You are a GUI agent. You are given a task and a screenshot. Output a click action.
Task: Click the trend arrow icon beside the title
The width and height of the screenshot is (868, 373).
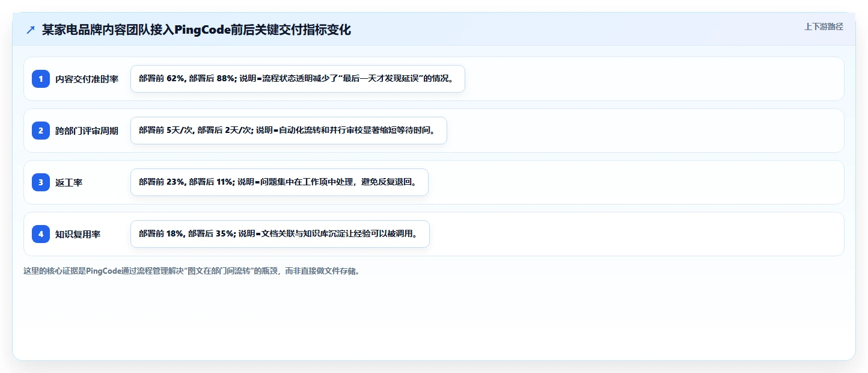[x=31, y=30]
